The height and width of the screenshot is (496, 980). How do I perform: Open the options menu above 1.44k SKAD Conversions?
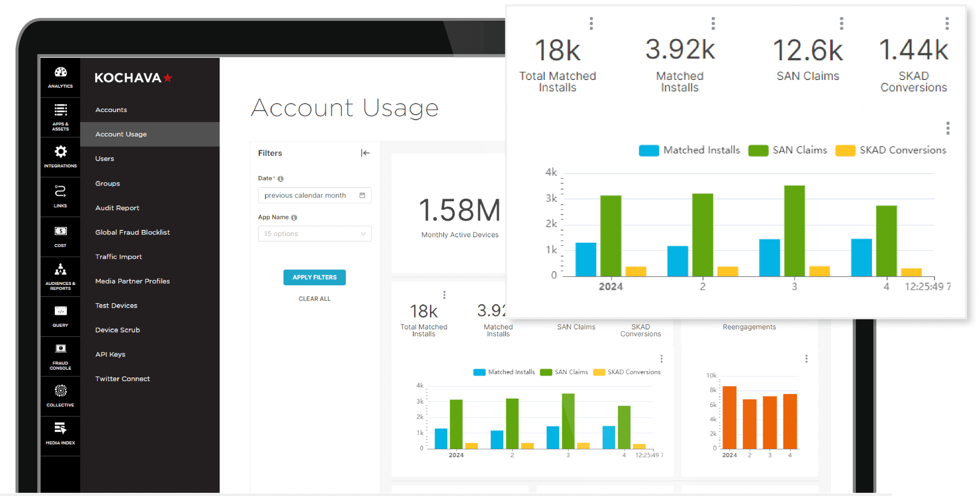tap(947, 23)
